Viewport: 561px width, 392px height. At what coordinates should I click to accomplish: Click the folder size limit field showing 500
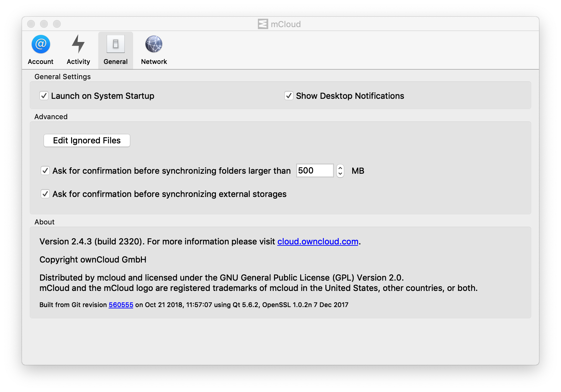[x=315, y=170]
